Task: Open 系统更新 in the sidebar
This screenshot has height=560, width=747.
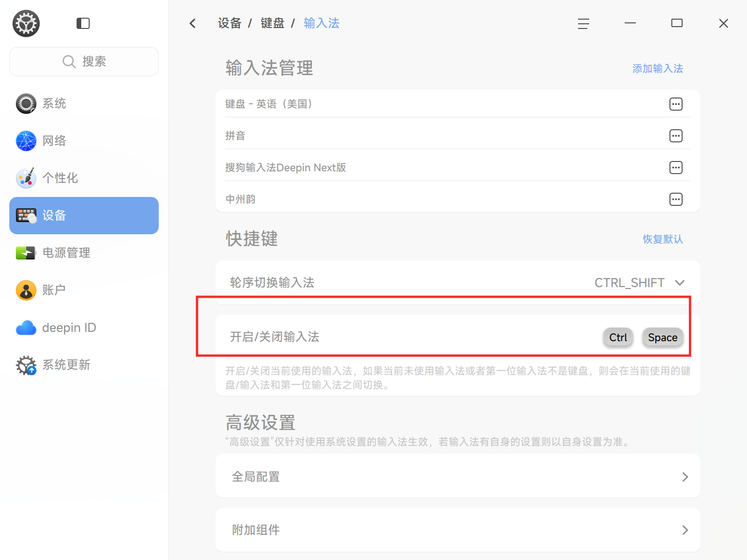Action: tap(84, 365)
